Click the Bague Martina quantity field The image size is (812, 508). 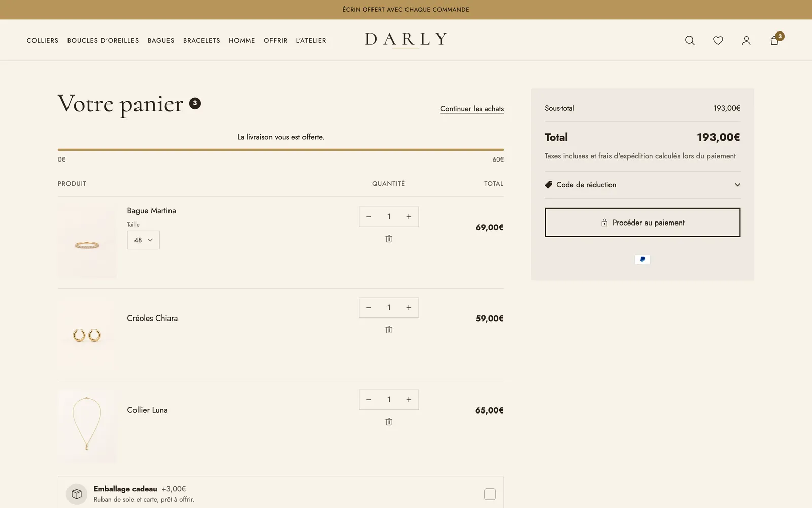[x=389, y=217]
